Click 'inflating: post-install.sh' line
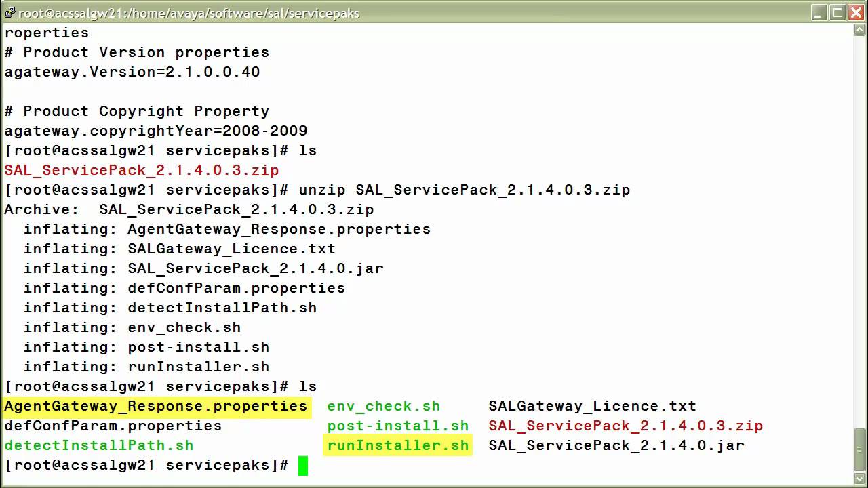 click(x=146, y=347)
